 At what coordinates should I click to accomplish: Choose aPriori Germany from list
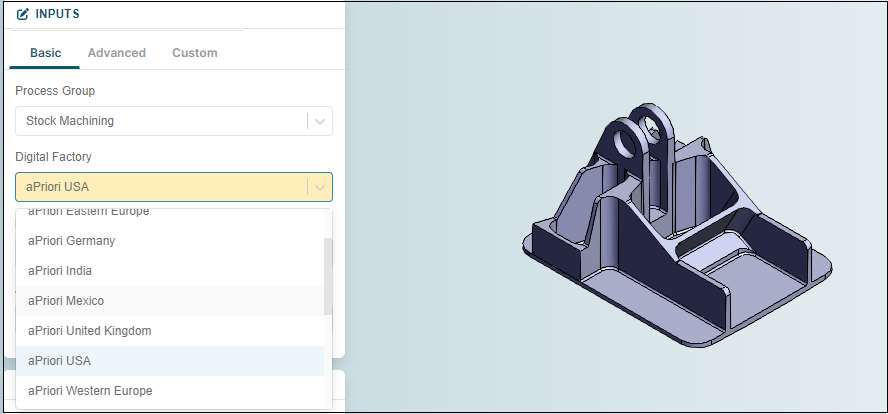click(x=170, y=241)
